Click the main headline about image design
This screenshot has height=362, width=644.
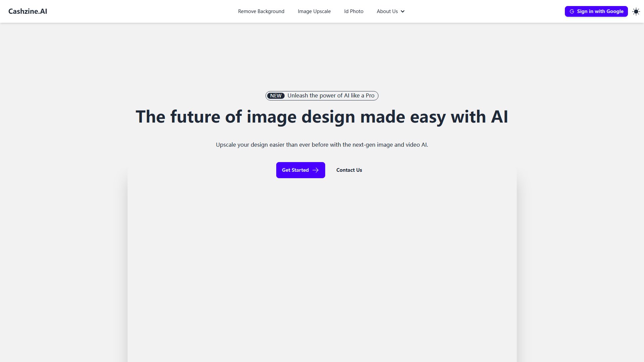322,117
